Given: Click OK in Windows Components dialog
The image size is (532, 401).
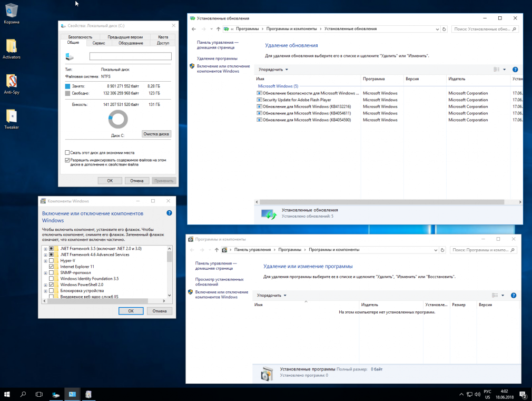Looking at the screenshot, I should (131, 311).
